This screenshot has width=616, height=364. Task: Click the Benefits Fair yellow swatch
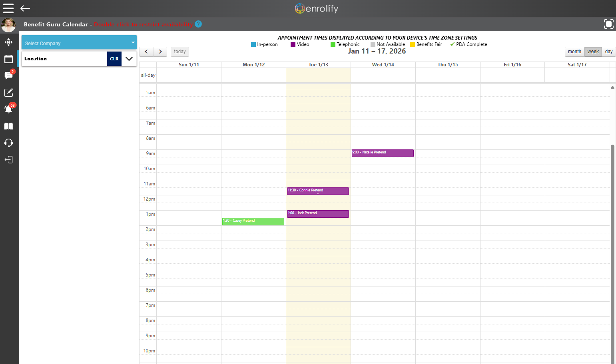[x=413, y=44]
